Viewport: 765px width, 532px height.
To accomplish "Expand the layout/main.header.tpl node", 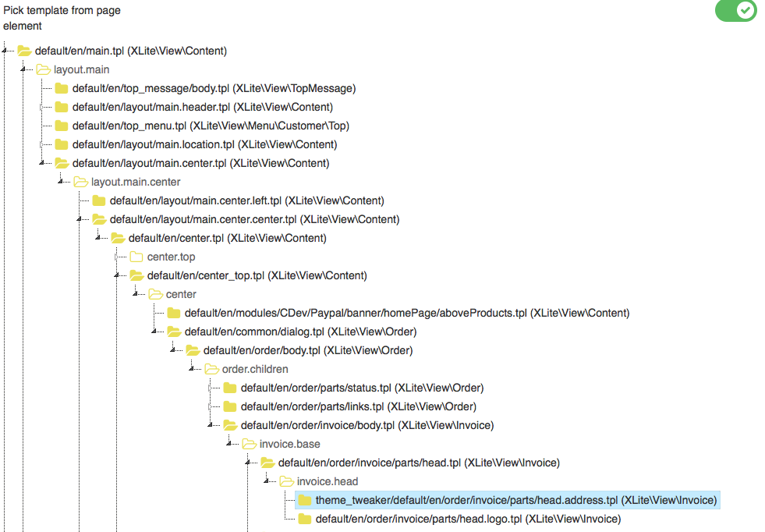I will tap(41, 107).
